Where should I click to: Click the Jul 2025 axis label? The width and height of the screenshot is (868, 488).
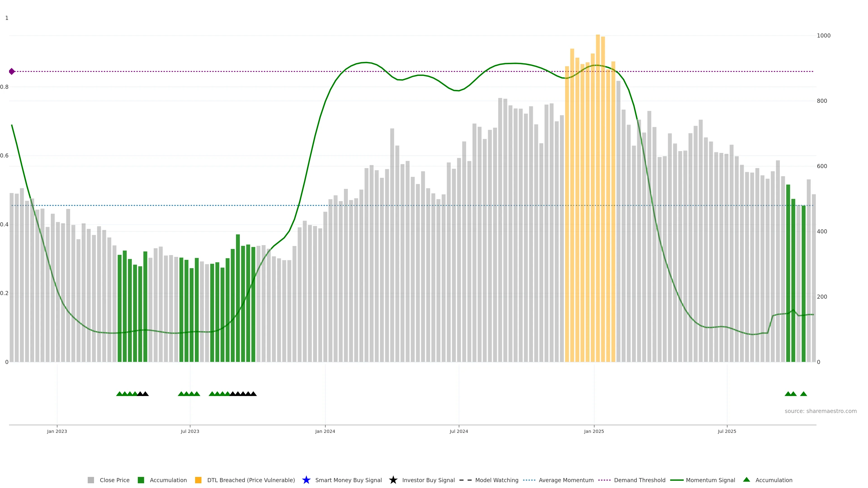[727, 431]
